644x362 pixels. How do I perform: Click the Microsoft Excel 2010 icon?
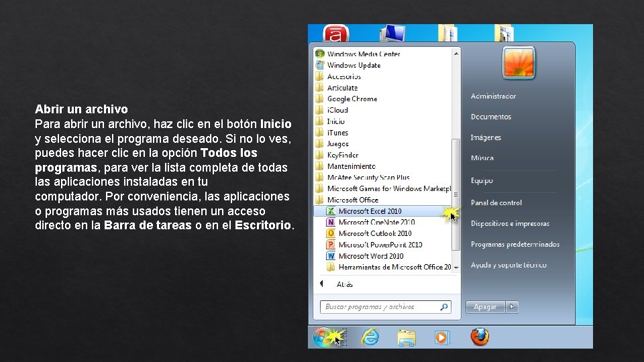point(331,211)
